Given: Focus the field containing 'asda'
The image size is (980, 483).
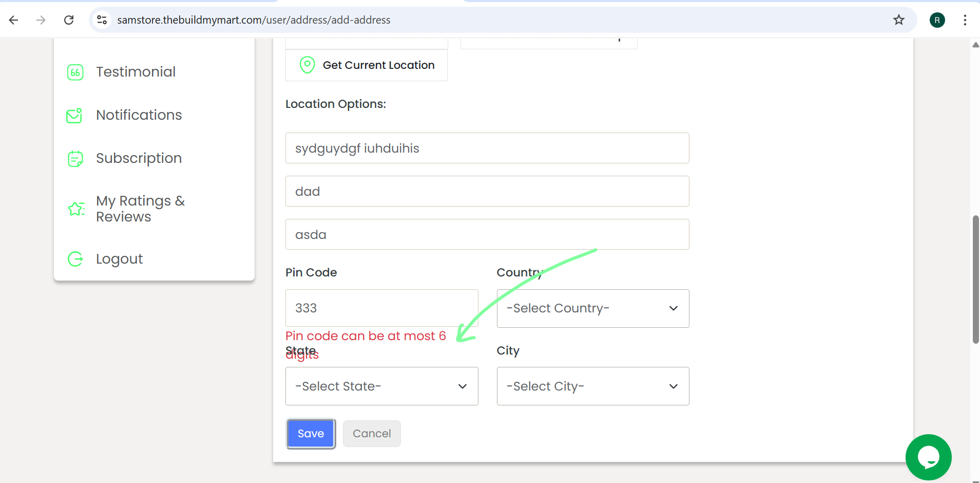Looking at the screenshot, I should 487,234.
